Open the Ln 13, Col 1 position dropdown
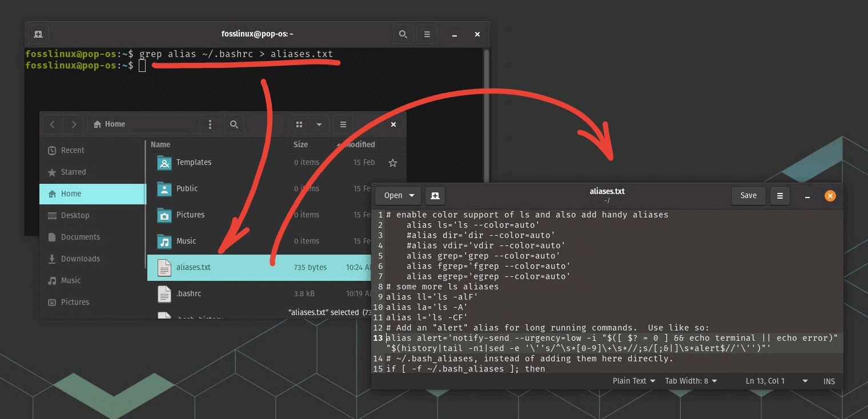The width and height of the screenshot is (868, 419). (x=777, y=381)
